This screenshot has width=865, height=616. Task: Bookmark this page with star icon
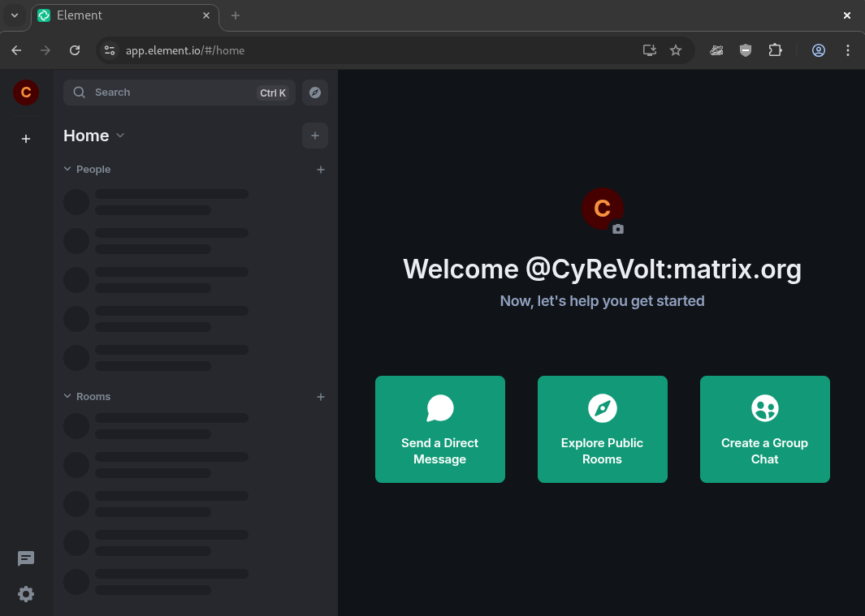(x=675, y=50)
